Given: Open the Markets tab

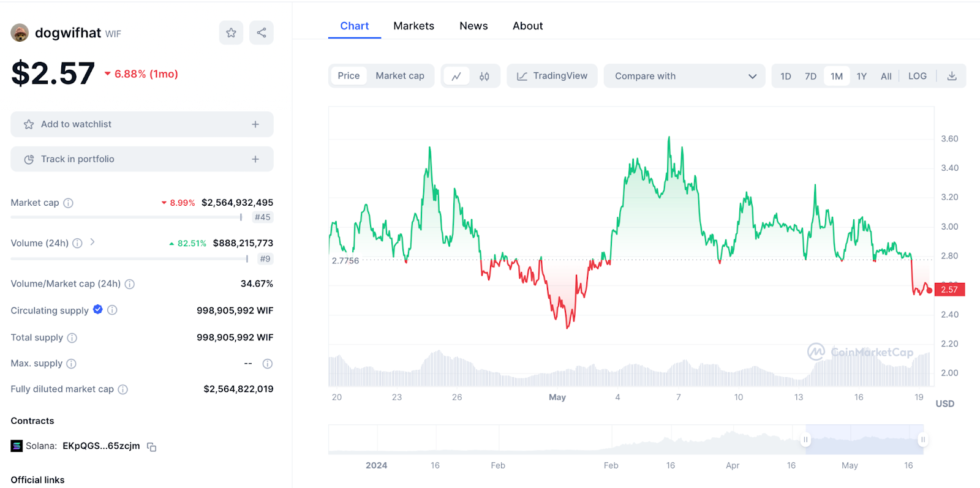Looking at the screenshot, I should click(x=413, y=26).
